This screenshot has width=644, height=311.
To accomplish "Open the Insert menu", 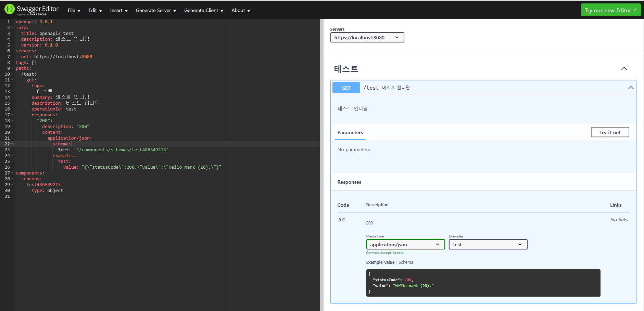I will tap(119, 10).
